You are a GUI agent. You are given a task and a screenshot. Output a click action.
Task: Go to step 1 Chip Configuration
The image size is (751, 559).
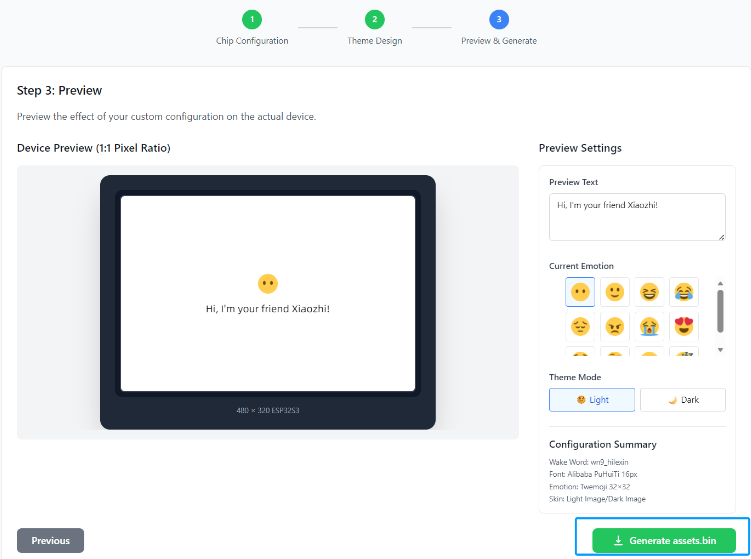[252, 19]
